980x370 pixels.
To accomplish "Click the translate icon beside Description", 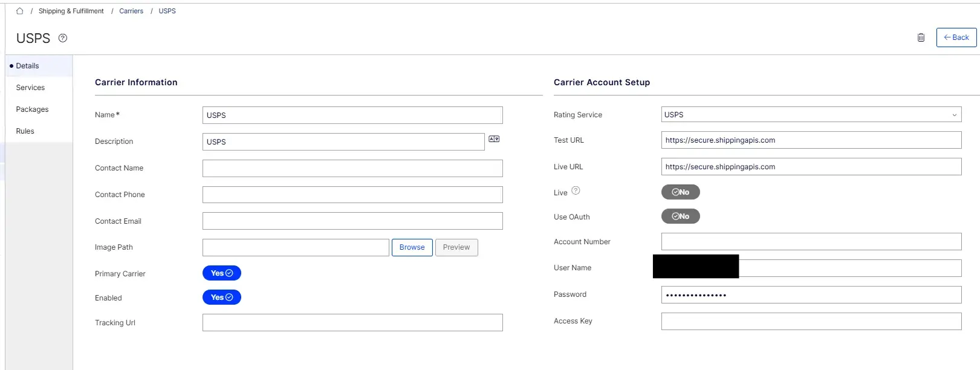I will tap(494, 139).
